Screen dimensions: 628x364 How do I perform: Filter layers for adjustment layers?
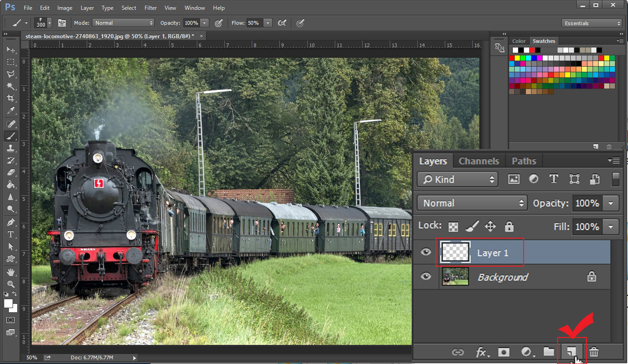[534, 179]
